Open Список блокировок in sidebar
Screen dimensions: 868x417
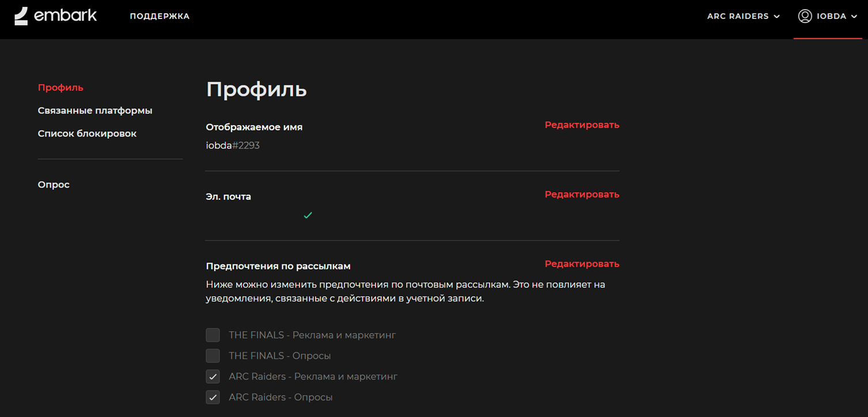[x=87, y=134]
